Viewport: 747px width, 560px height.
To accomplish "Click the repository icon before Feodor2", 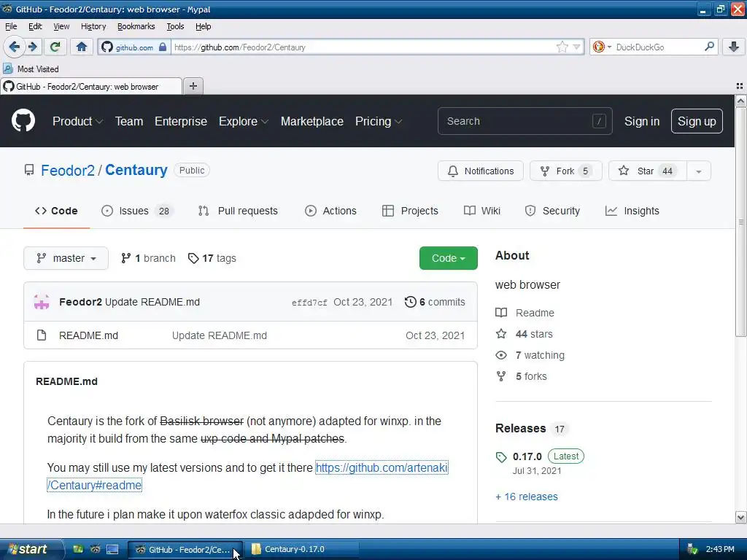I will tap(29, 170).
